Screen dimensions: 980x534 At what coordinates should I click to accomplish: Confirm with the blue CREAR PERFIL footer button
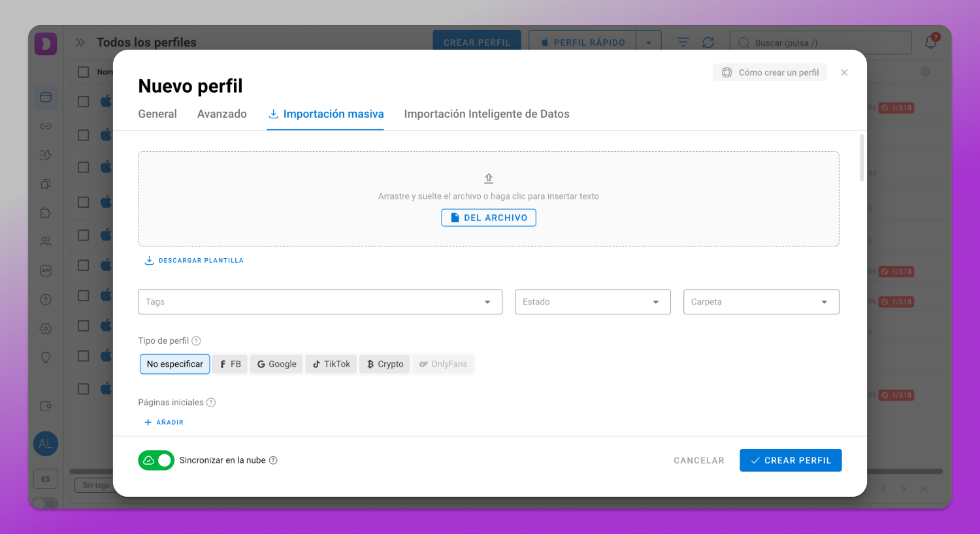pos(791,460)
